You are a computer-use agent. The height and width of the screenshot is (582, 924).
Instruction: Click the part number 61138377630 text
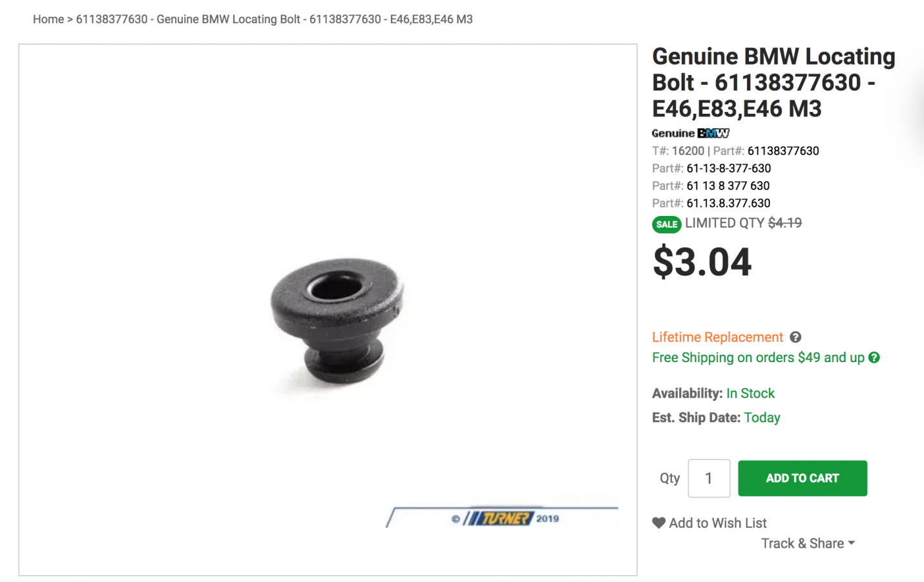(783, 151)
